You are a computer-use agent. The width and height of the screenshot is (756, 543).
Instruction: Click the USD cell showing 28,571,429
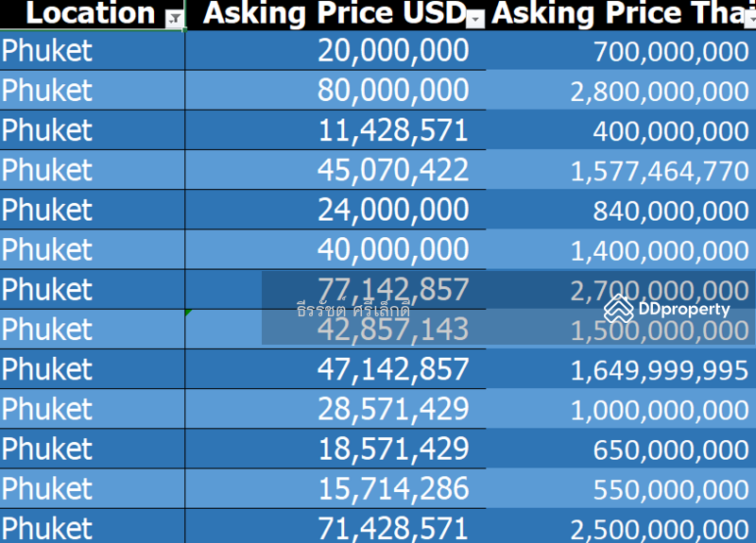tap(392, 409)
